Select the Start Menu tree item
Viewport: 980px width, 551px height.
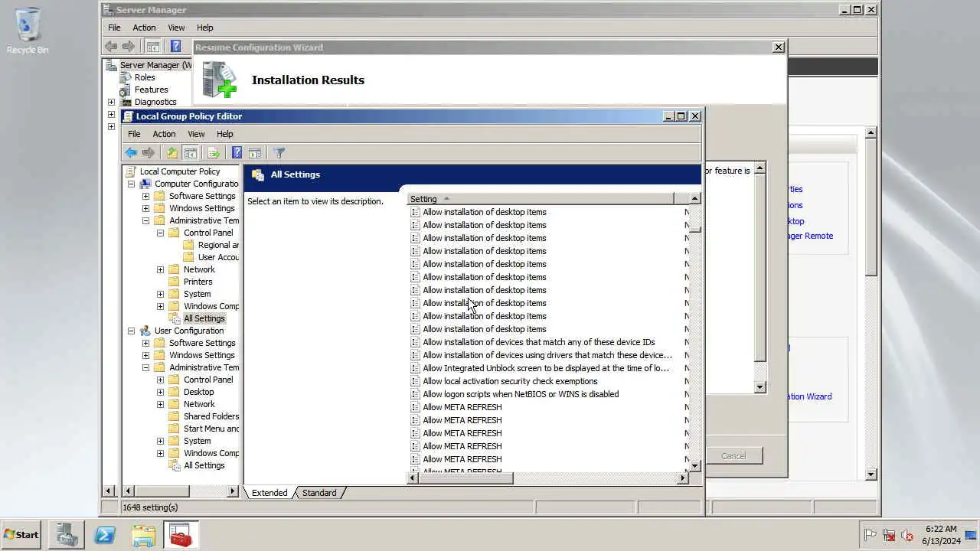tap(211, 429)
